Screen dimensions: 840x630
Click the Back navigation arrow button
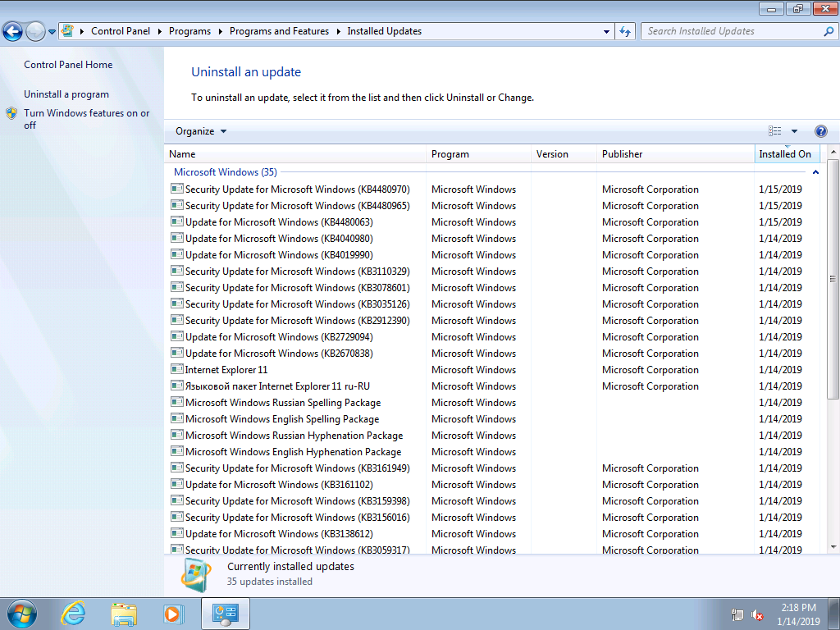click(x=13, y=31)
